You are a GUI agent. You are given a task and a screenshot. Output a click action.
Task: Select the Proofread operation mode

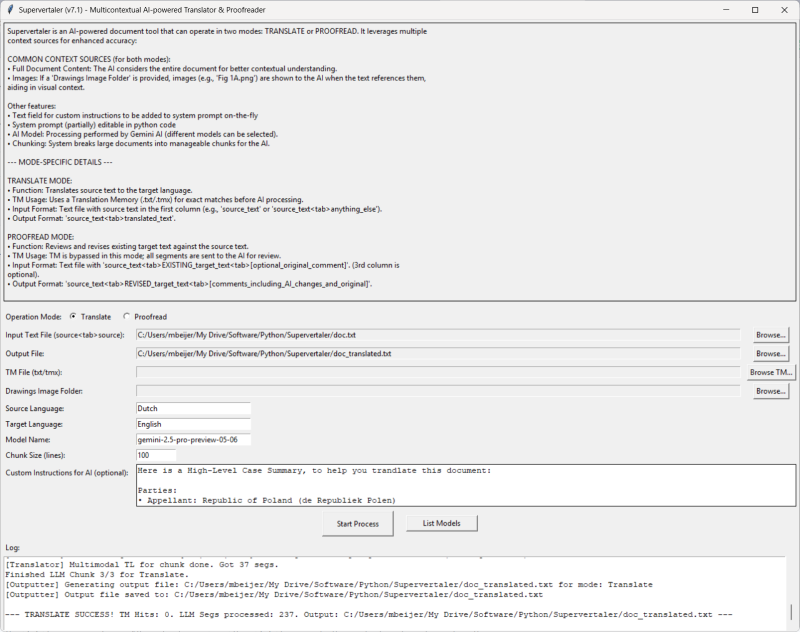tap(145, 317)
